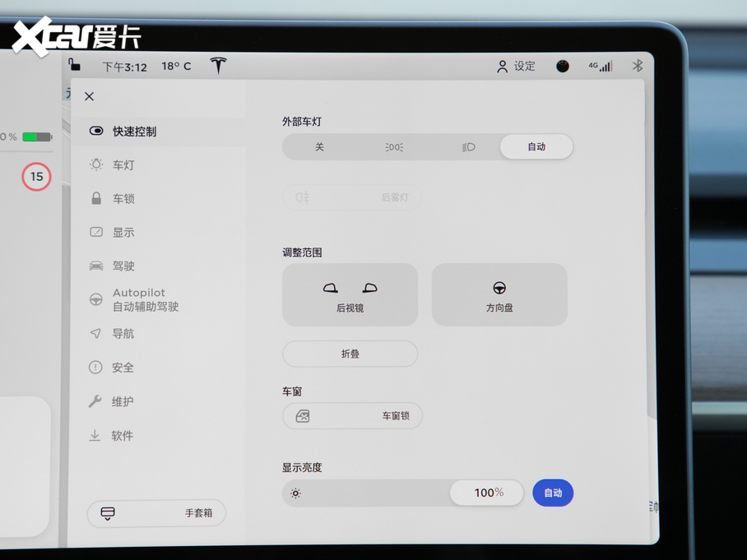This screenshot has height=560, width=747.
Task: Select low beam headlights icon
Action: point(468,147)
